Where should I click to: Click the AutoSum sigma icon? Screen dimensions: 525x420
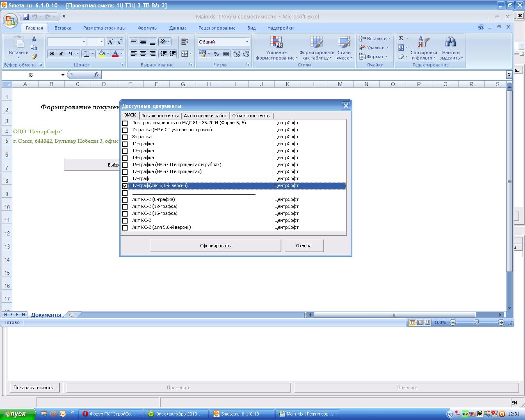(x=401, y=39)
